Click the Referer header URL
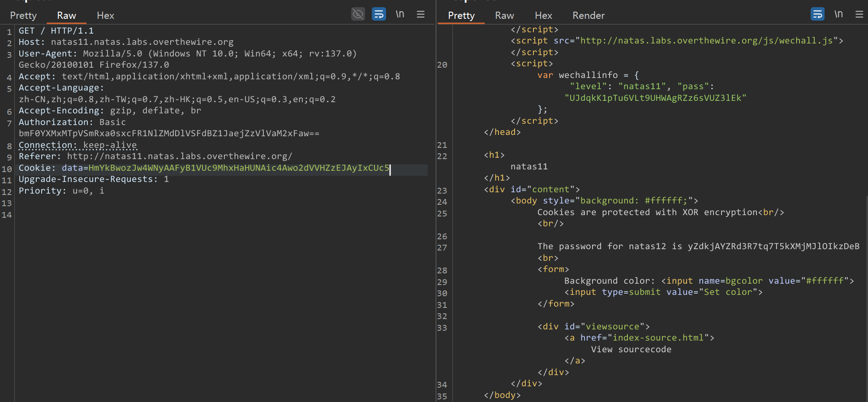 pos(180,156)
